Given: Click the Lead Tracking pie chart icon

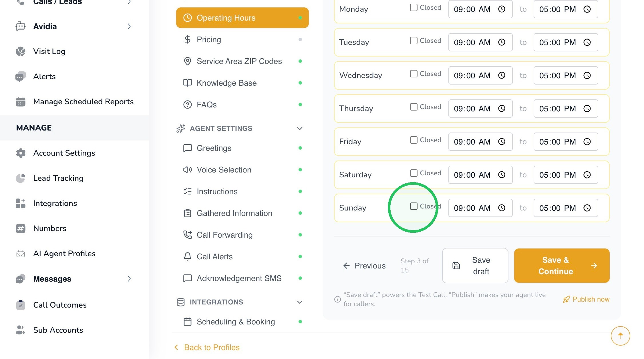Looking at the screenshot, I should click(x=21, y=178).
